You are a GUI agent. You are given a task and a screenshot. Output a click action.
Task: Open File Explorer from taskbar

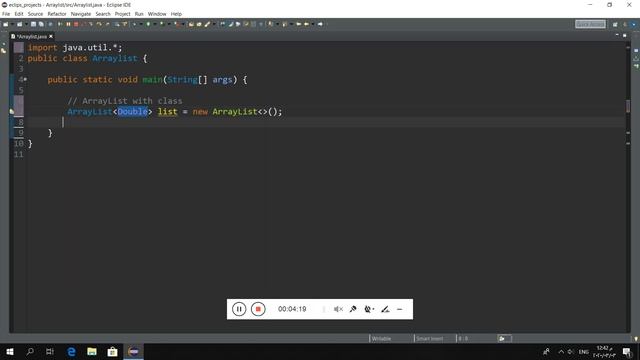point(92,351)
